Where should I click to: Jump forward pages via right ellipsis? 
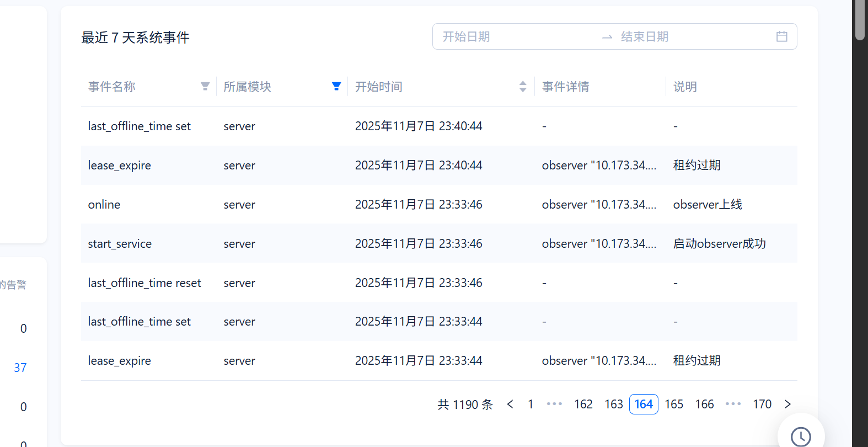[x=733, y=405]
